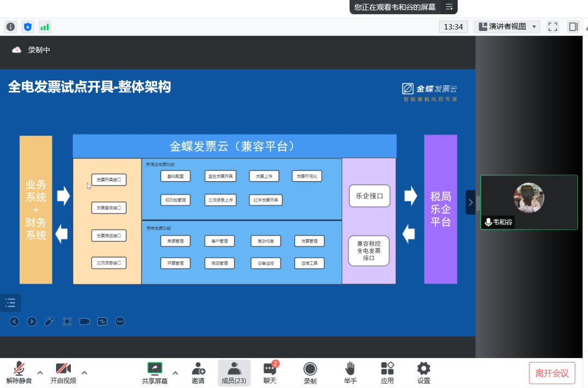The height and width of the screenshot is (388, 588).
Task: Click the 规则包管理 box
Action: click(175, 200)
